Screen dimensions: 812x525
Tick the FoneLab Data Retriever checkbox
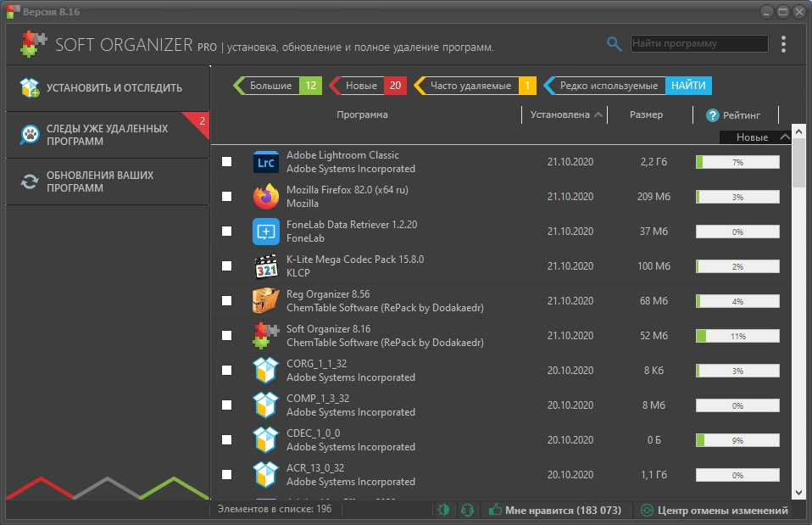pos(227,232)
